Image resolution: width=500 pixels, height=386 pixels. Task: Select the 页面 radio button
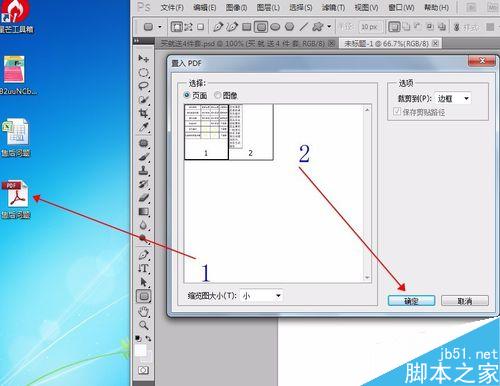(187, 95)
